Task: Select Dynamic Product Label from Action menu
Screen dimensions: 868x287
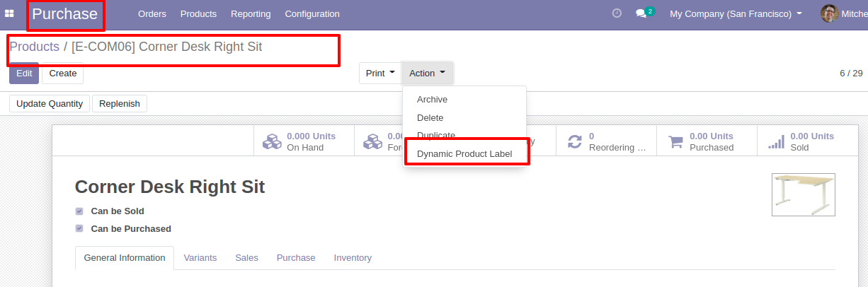Action: (464, 154)
